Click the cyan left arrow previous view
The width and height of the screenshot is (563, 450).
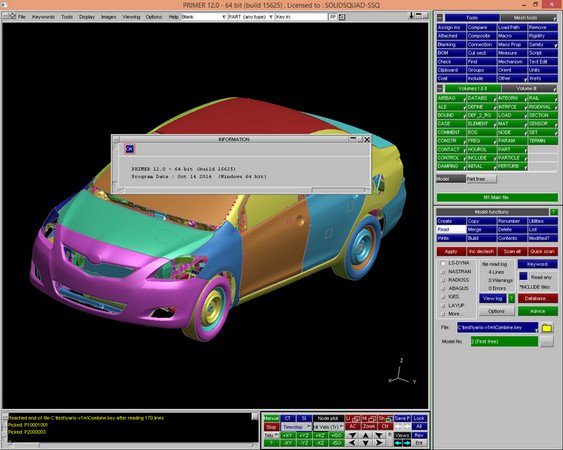[x=398, y=443]
